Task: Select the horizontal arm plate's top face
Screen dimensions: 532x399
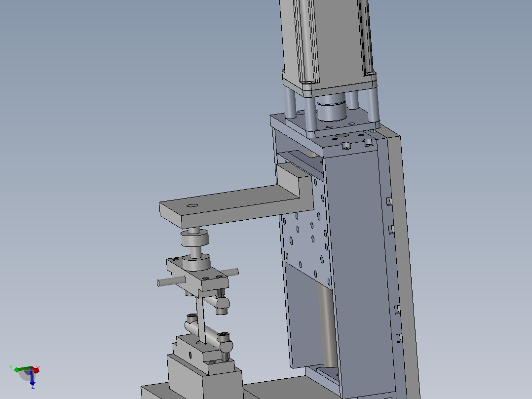Action: coord(229,201)
